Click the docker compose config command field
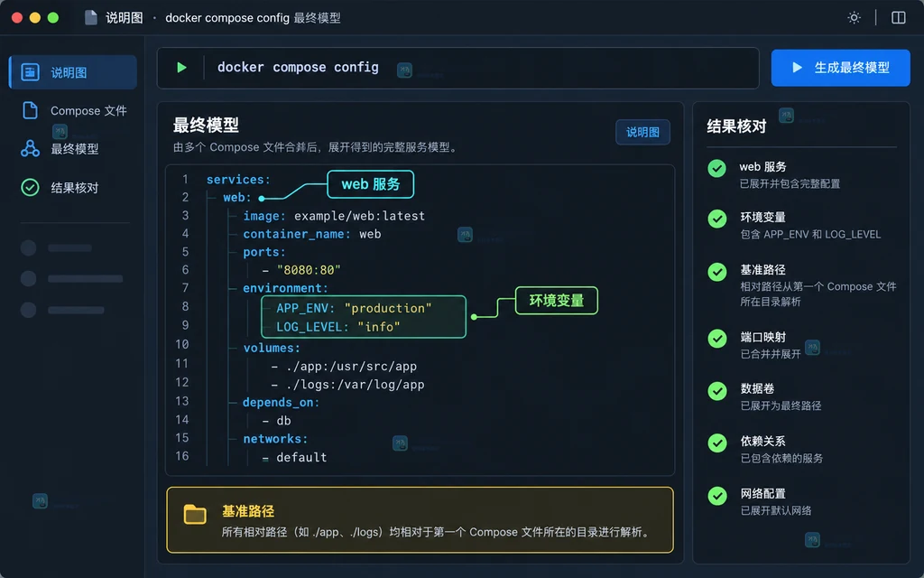The height and width of the screenshot is (578, 924). click(x=457, y=68)
